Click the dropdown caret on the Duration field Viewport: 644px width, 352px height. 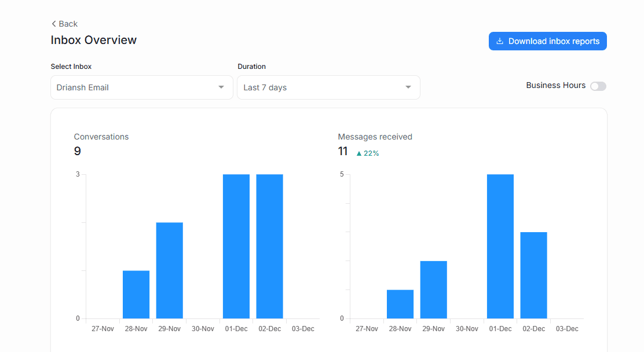[x=407, y=87]
